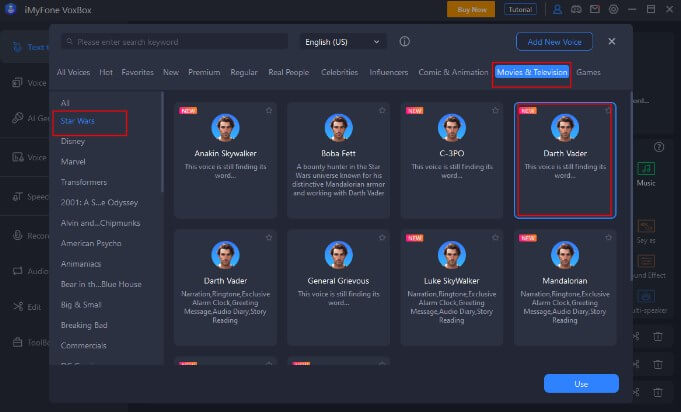
Task: Select Bear in th...Blue House category
Action: pyautogui.click(x=101, y=284)
